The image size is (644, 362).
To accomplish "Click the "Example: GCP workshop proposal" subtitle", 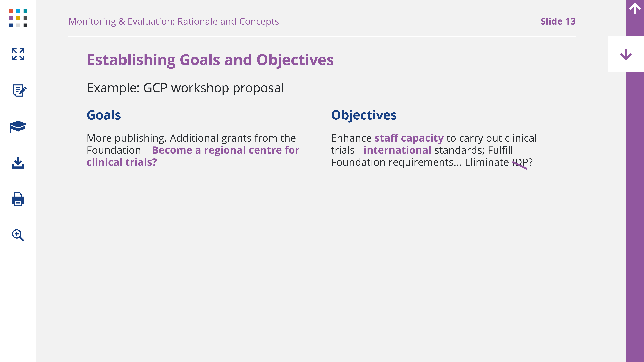I will (x=185, y=88).
